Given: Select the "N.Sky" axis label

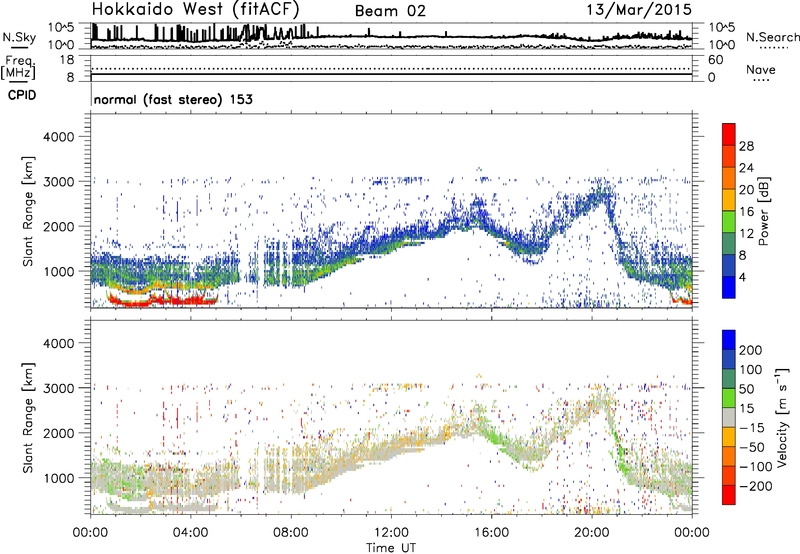Looking at the screenshot, I should 19,37.
